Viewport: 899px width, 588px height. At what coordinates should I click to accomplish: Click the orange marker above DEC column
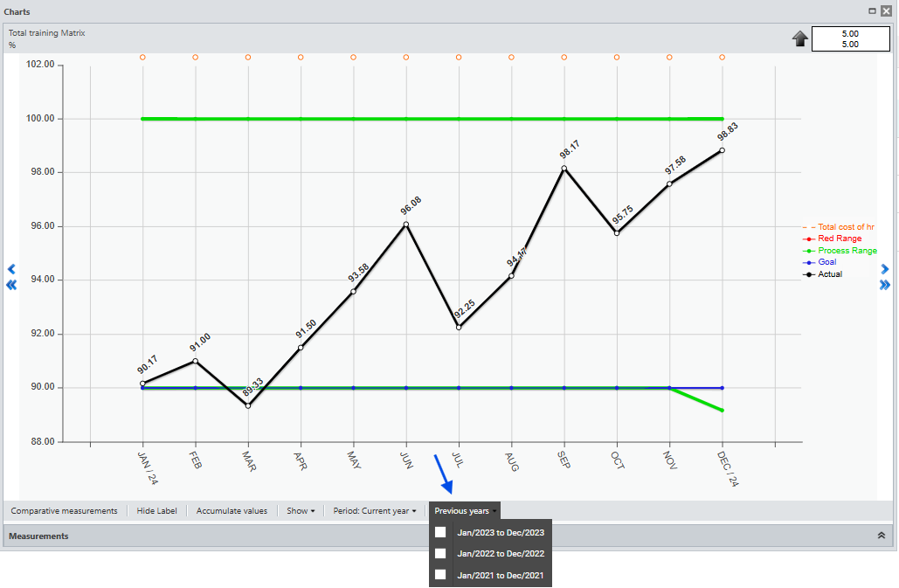[723, 58]
